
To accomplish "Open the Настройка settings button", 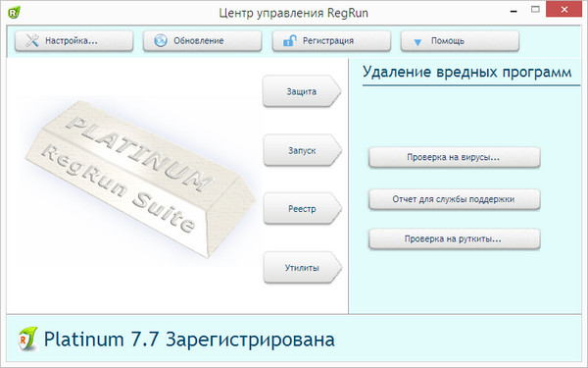I will pyautogui.click(x=73, y=40).
